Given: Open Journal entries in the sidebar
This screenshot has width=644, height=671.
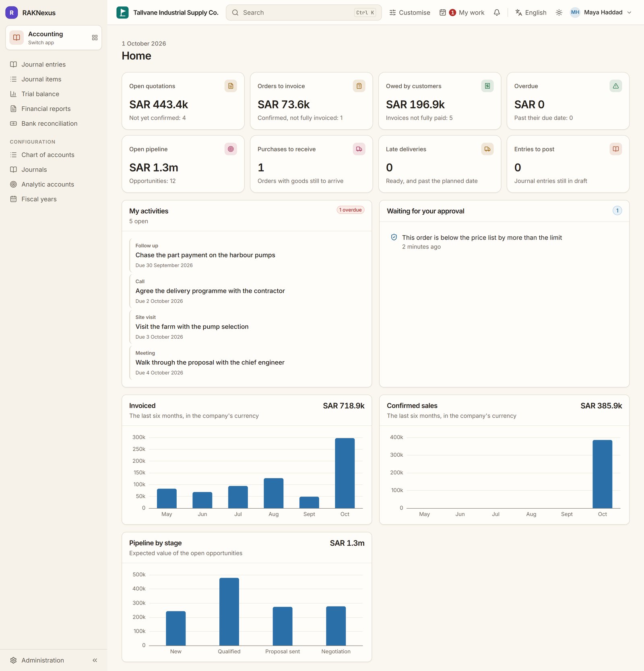Looking at the screenshot, I should 54,64.
